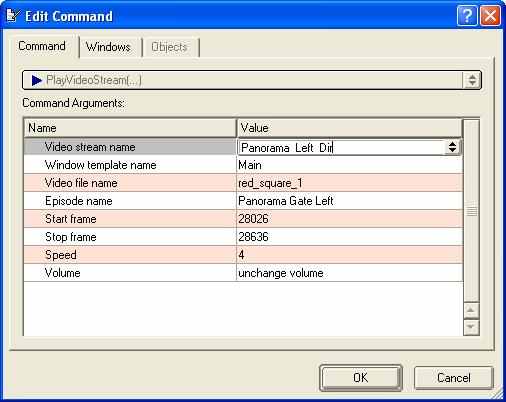Click the Cancel button

tap(454, 378)
